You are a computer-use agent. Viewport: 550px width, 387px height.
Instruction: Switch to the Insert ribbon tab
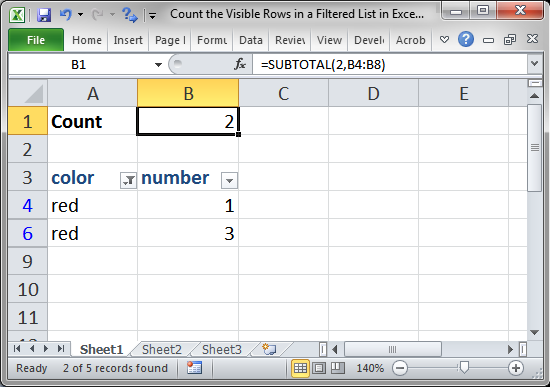(128, 40)
